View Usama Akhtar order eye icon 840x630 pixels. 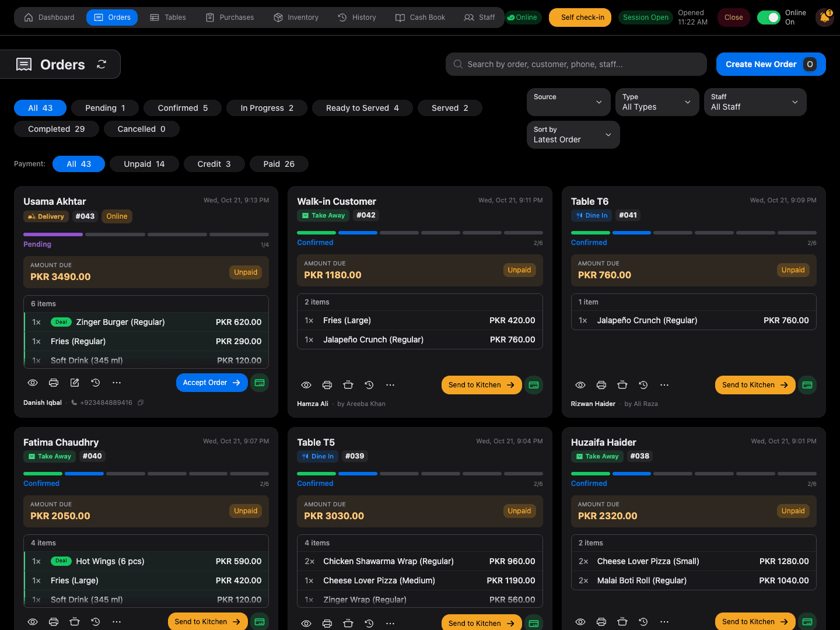pyautogui.click(x=33, y=383)
